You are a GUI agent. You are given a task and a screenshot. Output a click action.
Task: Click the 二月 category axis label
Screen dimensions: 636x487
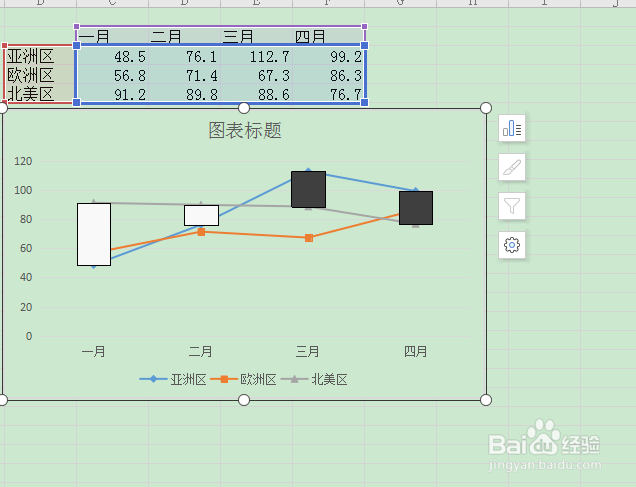click(x=201, y=351)
